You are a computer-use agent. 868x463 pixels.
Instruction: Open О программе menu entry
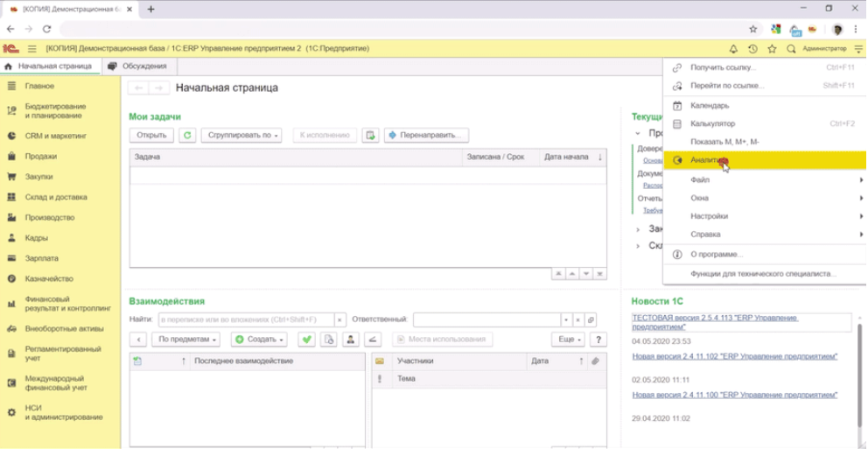765,255
